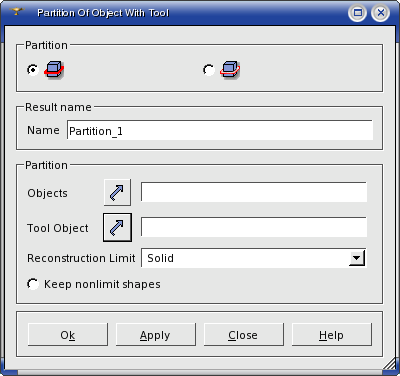Click the resize grip in the dialog corner
Screen dimensions: 400x376
pos(389,364)
